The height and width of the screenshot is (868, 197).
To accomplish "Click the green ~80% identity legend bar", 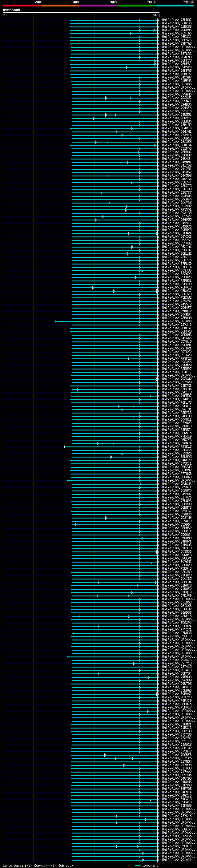I will pos(137,6).
